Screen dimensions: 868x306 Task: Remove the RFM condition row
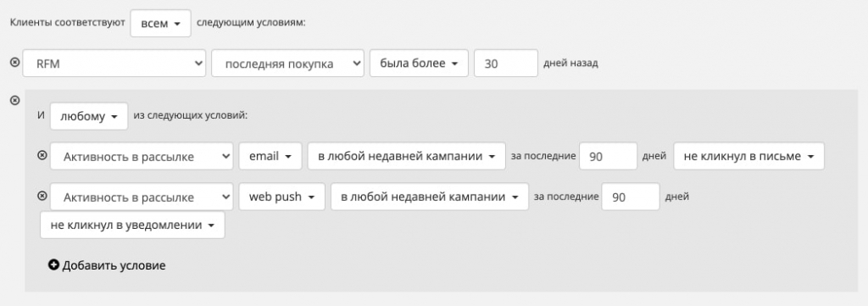pos(15,63)
